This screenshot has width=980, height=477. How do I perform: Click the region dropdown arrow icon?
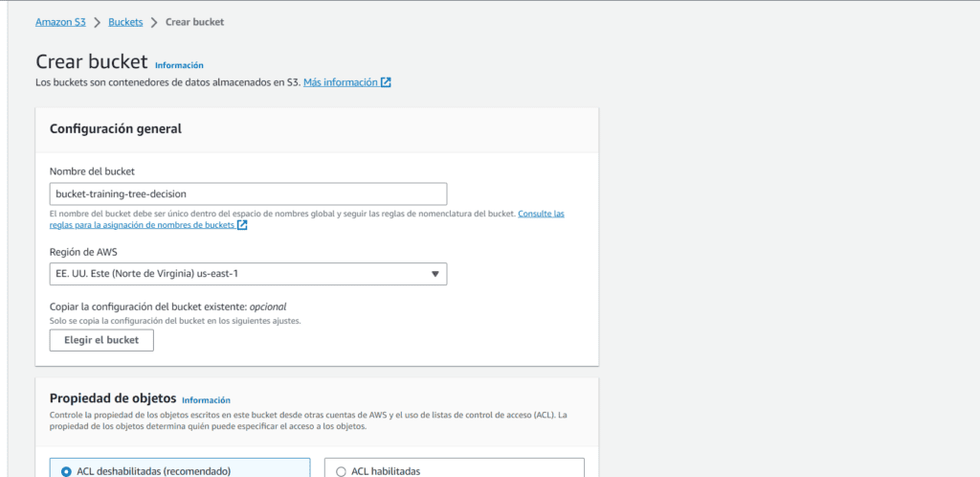[434, 274]
